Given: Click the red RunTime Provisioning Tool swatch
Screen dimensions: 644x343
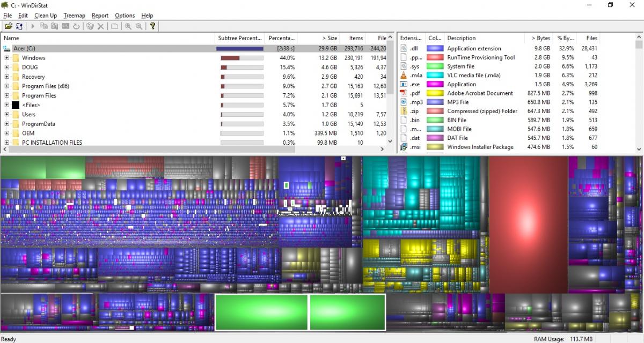Looking at the screenshot, I should tap(434, 57).
